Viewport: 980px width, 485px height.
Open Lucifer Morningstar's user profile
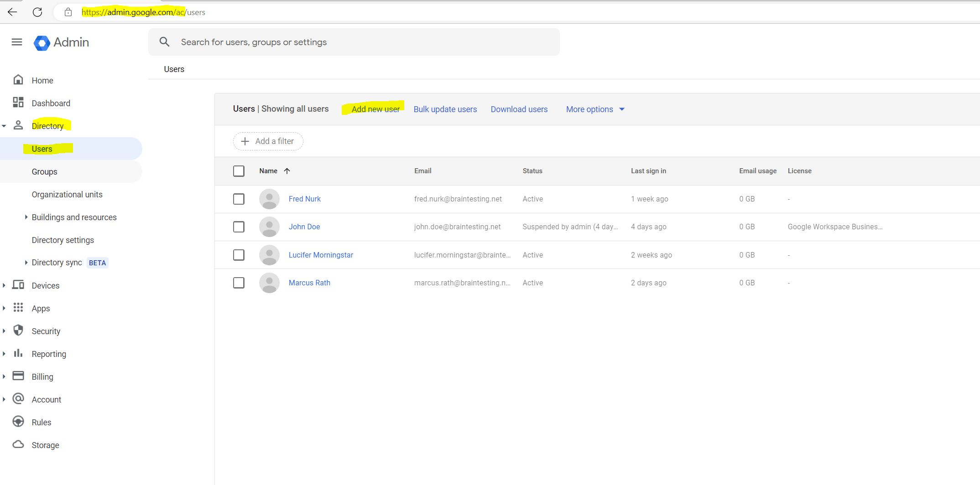[x=321, y=255]
